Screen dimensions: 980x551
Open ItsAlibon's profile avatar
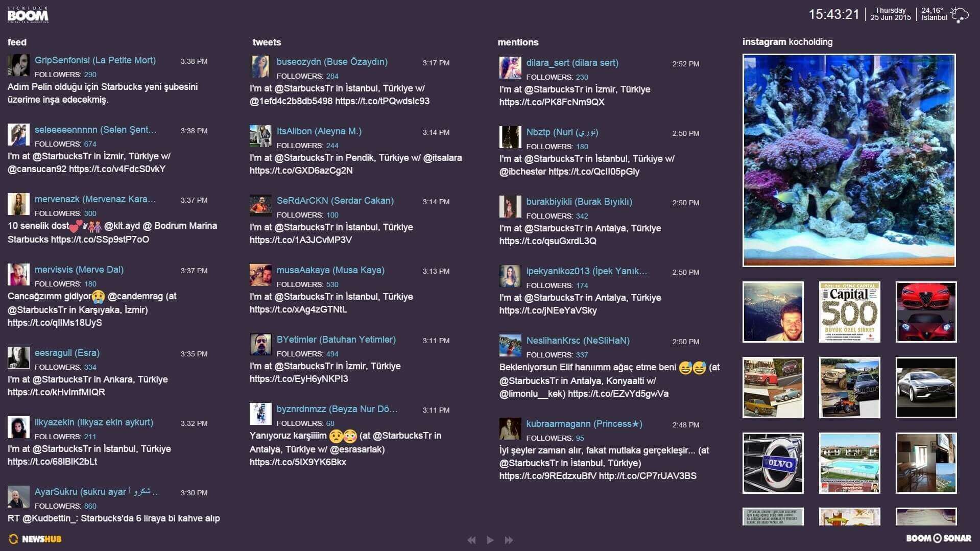coord(260,137)
